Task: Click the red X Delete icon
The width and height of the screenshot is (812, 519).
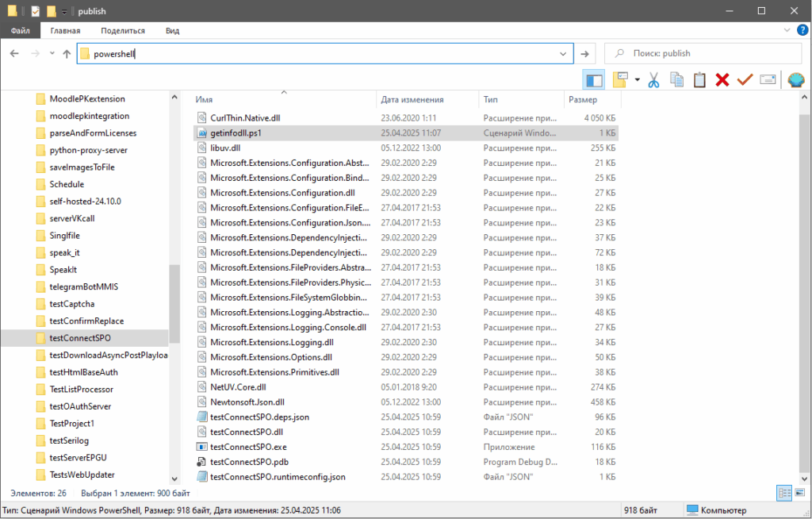Action: pos(722,80)
